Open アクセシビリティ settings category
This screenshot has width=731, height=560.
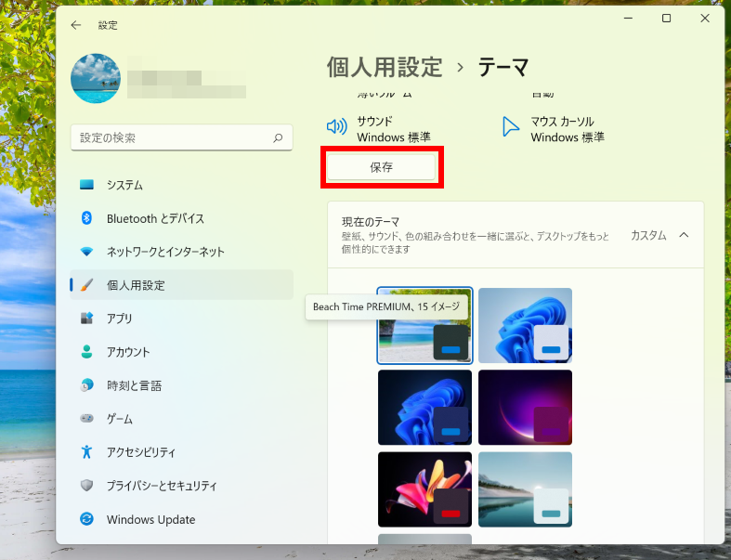(181, 452)
